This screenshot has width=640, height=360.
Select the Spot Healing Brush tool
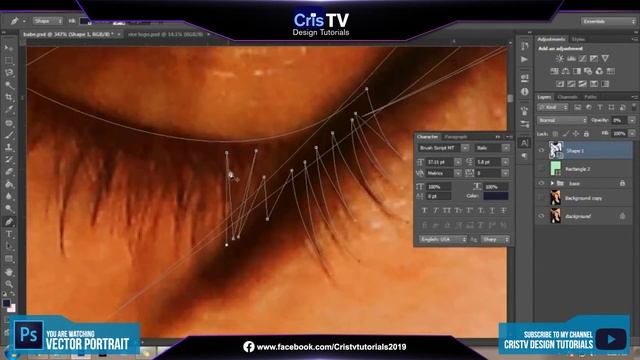9,122
